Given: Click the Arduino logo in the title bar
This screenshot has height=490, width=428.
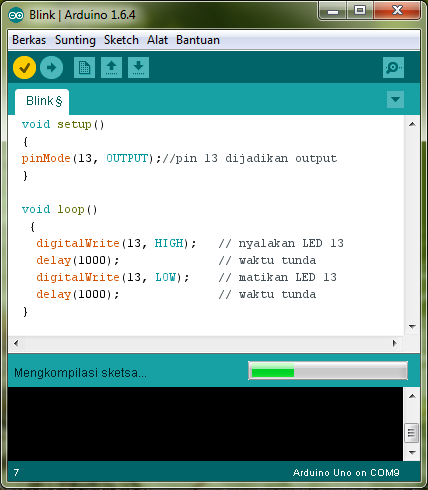Looking at the screenshot, I should click(16, 15).
